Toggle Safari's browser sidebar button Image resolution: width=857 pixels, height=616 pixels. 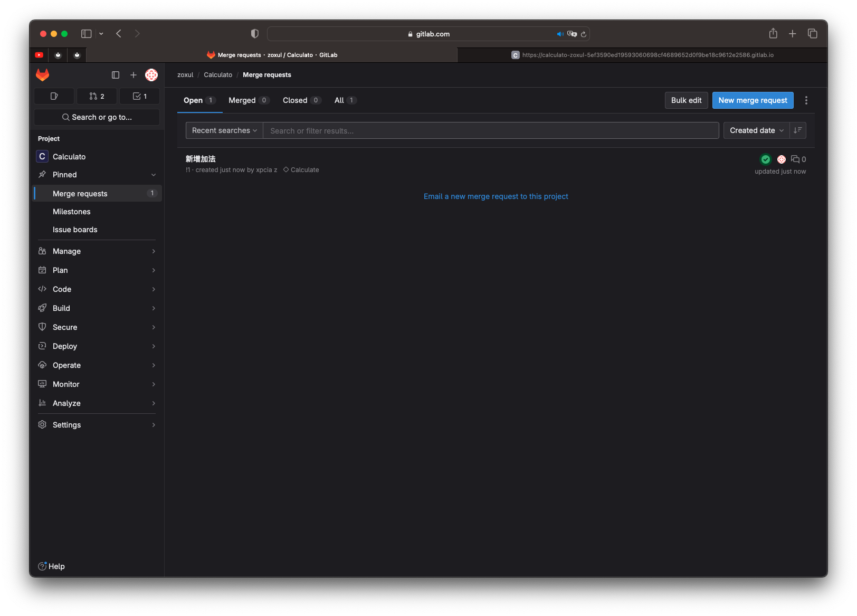[87, 34]
